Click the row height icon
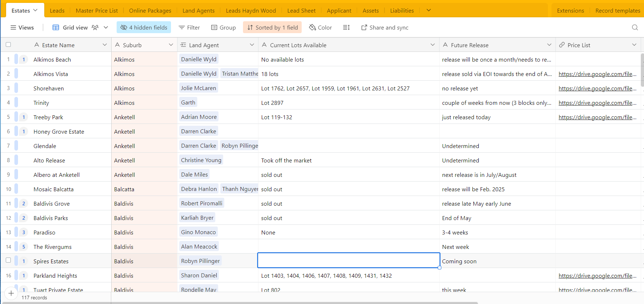Screen dimensions: 644x304 [x=346, y=27]
